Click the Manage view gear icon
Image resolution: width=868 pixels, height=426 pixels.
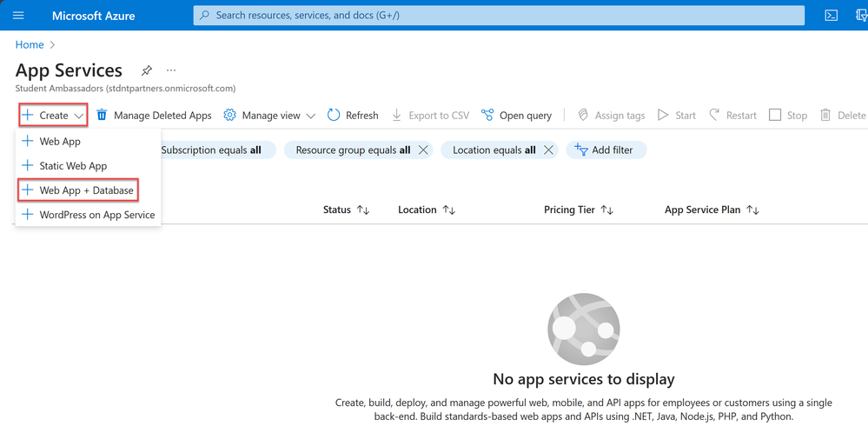tap(229, 116)
